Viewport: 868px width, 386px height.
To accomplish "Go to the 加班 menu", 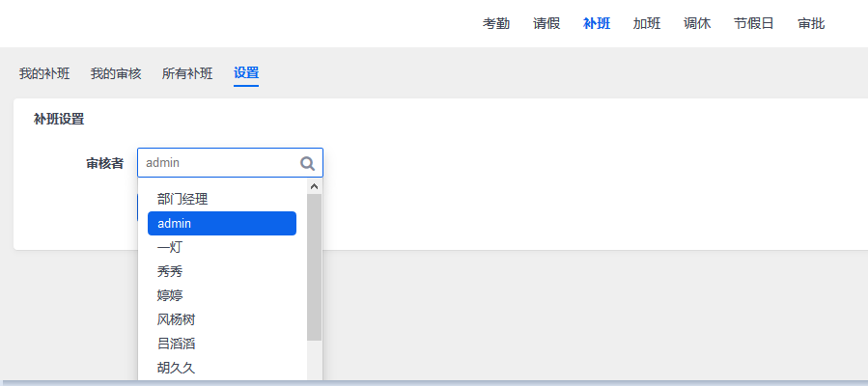I will [647, 24].
